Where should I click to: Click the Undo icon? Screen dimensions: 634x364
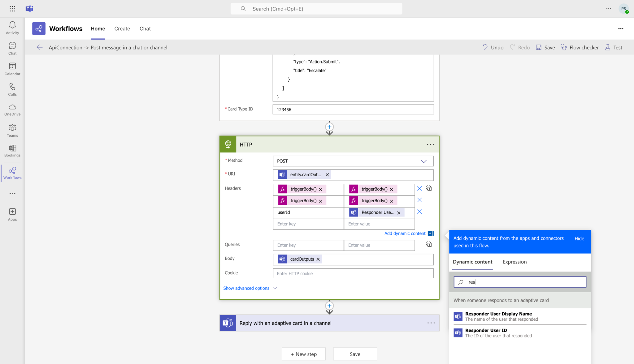(485, 47)
